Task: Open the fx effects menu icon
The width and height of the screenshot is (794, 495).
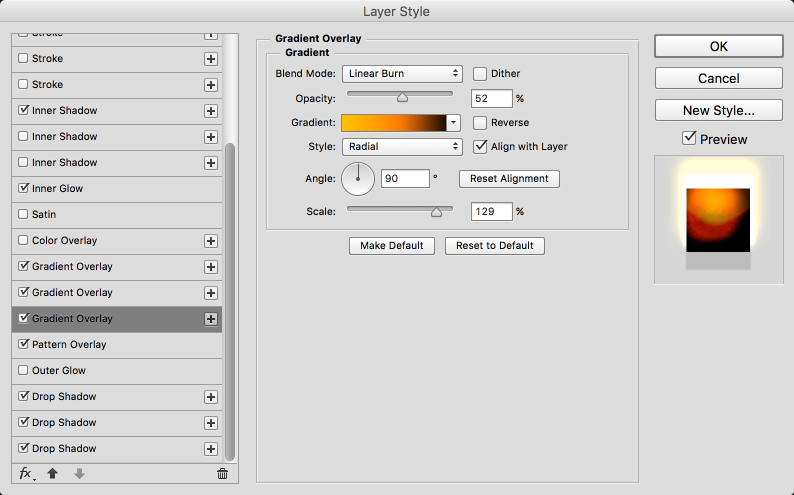Action: (26, 474)
